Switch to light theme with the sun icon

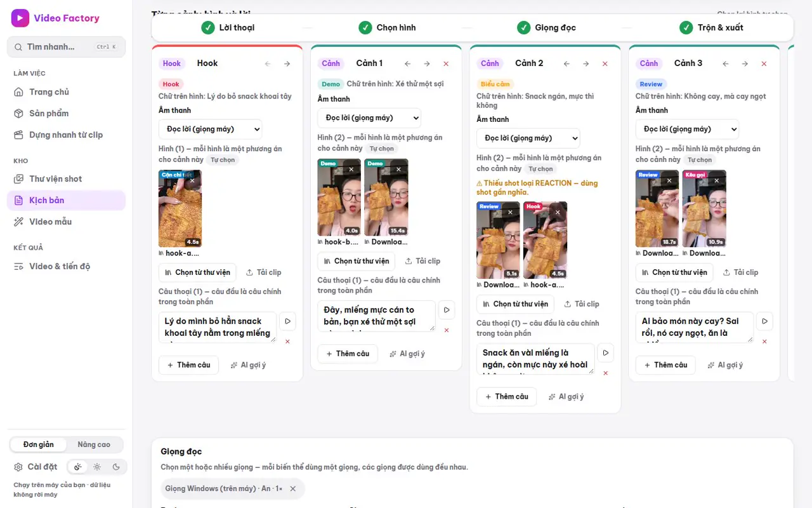coord(97,467)
